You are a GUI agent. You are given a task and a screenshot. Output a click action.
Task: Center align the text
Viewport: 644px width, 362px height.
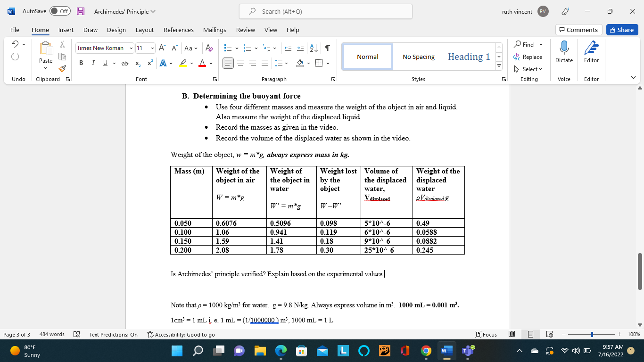point(240,63)
